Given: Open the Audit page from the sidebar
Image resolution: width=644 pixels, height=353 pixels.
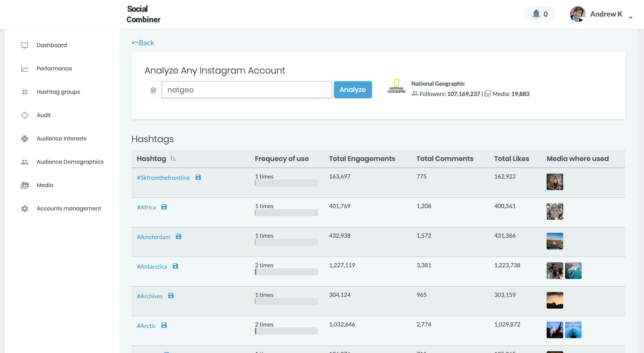Looking at the screenshot, I should [x=44, y=115].
